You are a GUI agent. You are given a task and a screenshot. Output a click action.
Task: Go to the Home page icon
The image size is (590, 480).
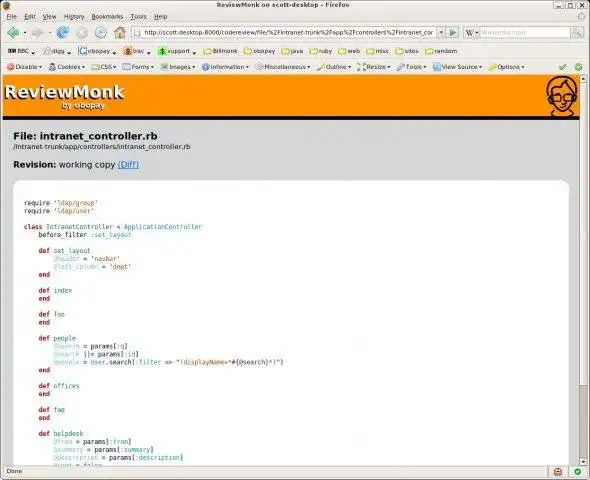pyautogui.click(x=120, y=33)
